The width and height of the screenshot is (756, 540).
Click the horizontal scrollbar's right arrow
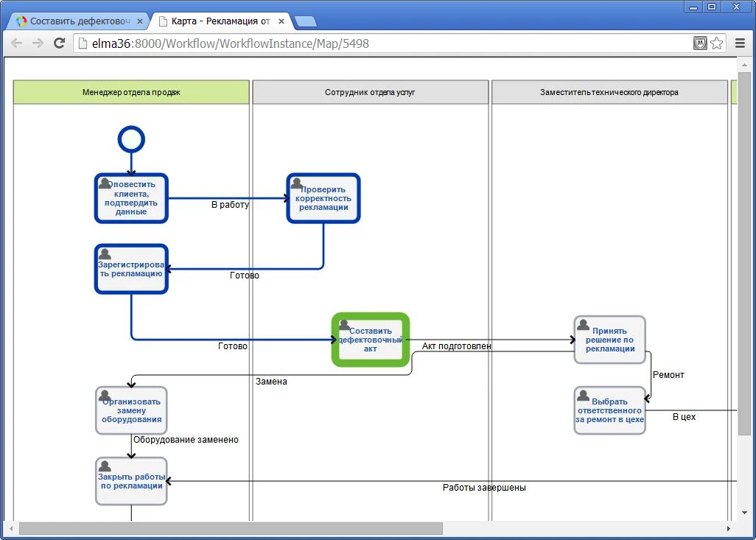click(729, 528)
